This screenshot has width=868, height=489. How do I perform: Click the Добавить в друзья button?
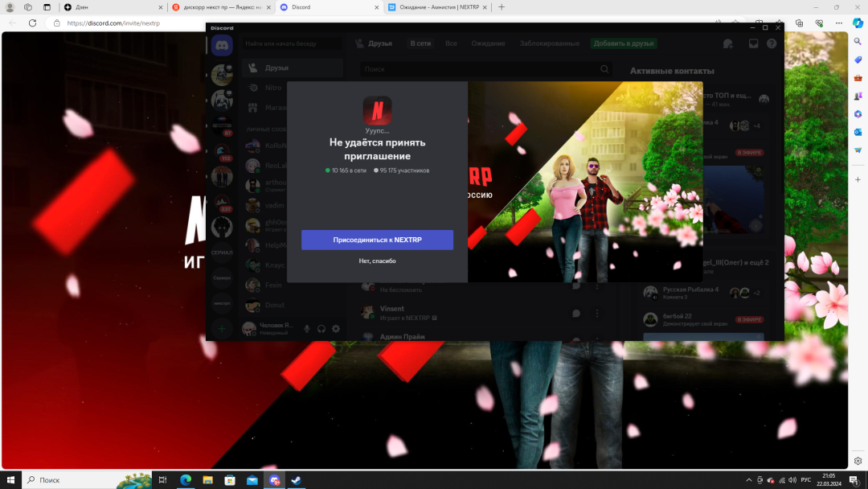pos(624,43)
